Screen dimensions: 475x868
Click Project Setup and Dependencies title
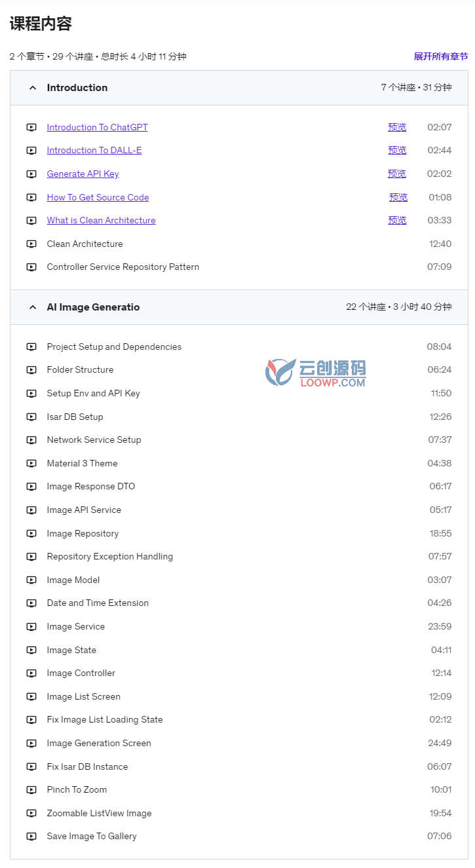pos(114,347)
